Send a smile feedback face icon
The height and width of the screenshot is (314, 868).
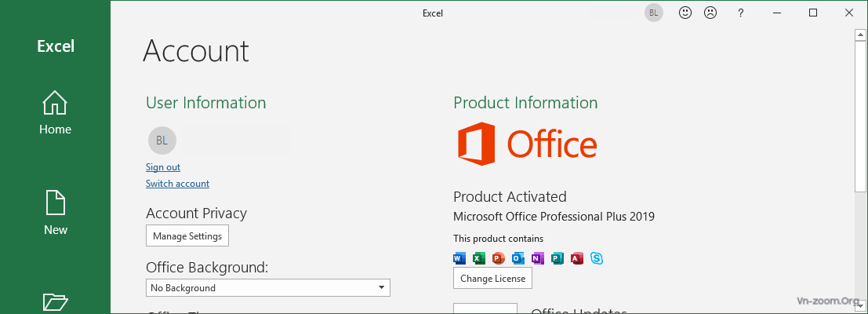tap(685, 13)
